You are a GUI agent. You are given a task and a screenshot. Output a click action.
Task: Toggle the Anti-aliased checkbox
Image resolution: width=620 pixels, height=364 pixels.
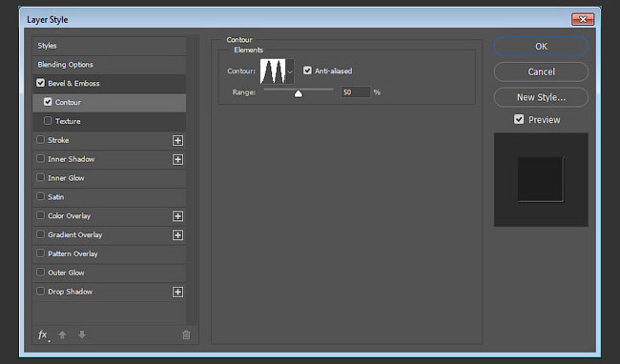point(307,71)
